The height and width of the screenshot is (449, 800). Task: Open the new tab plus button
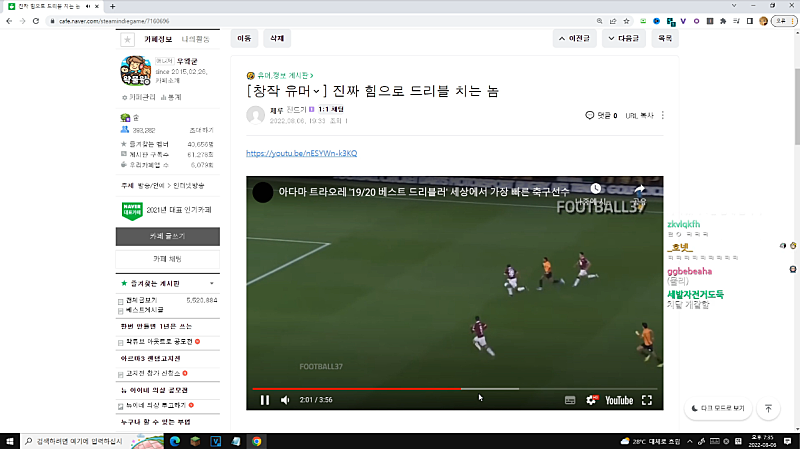pos(113,7)
